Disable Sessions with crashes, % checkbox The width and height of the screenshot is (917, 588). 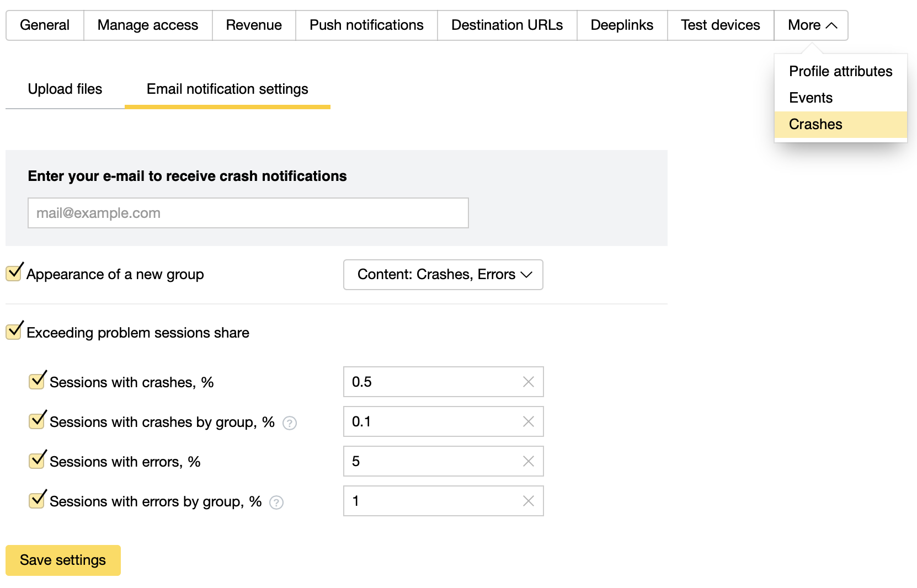[37, 381]
